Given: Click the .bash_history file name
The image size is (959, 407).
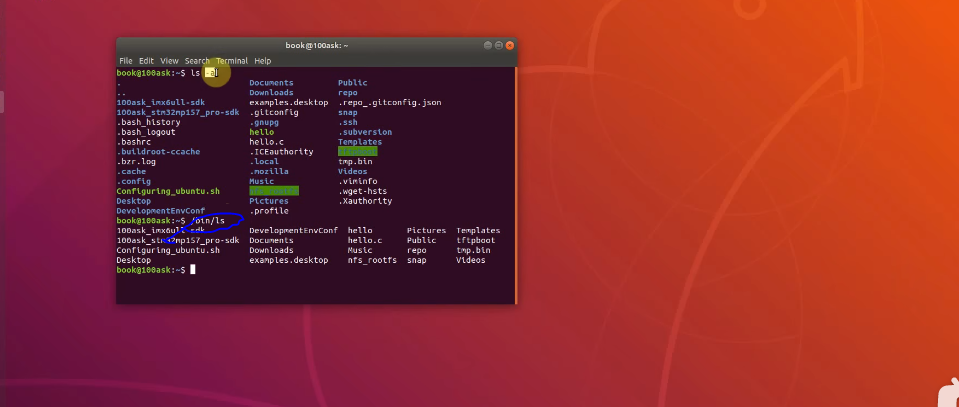Looking at the screenshot, I should tap(148, 122).
